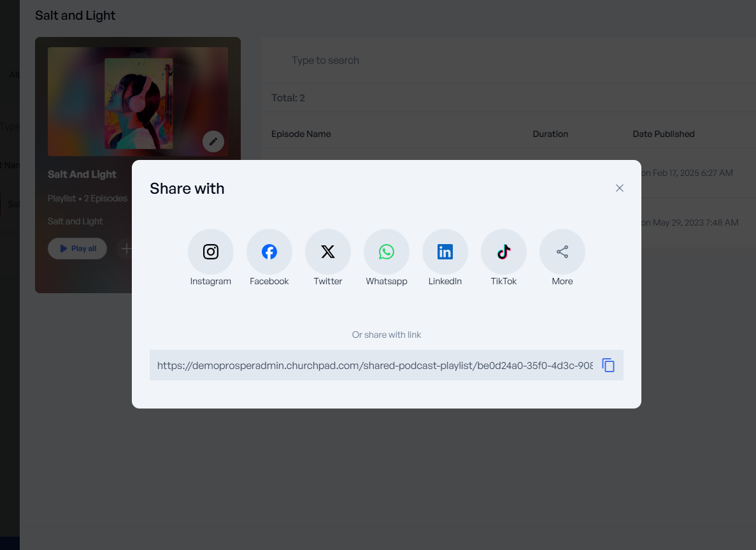Viewport: 756px width, 550px height.
Task: Select the Whatsapp share icon
Action: pyautogui.click(x=387, y=252)
